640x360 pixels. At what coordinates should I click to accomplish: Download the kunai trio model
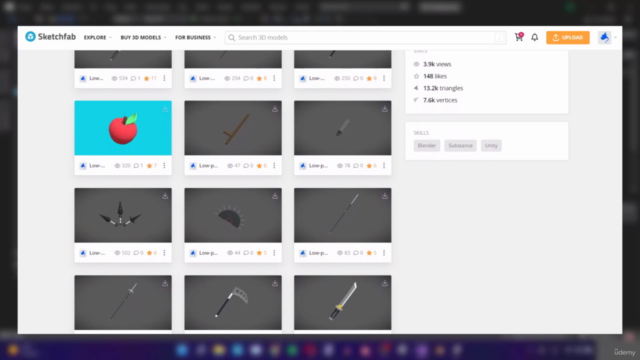tap(165, 196)
